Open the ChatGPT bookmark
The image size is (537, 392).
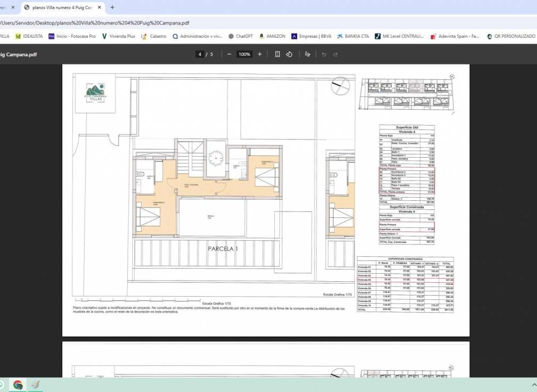tap(240, 36)
